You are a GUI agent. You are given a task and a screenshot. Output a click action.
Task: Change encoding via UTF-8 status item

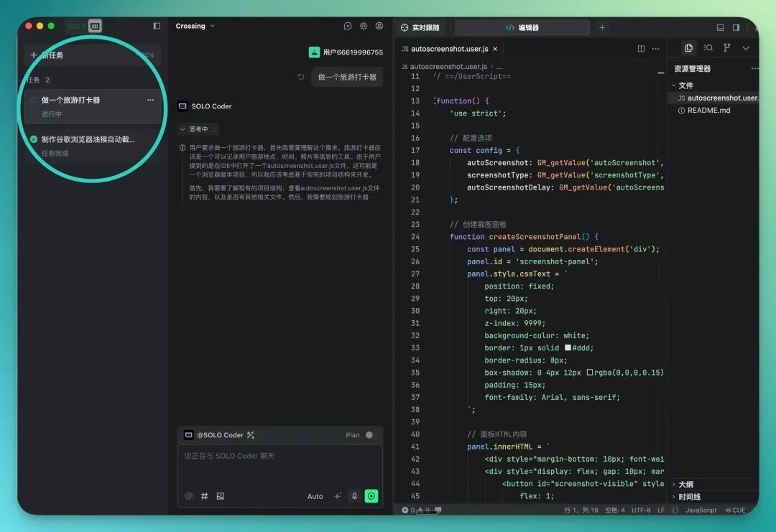click(x=641, y=510)
